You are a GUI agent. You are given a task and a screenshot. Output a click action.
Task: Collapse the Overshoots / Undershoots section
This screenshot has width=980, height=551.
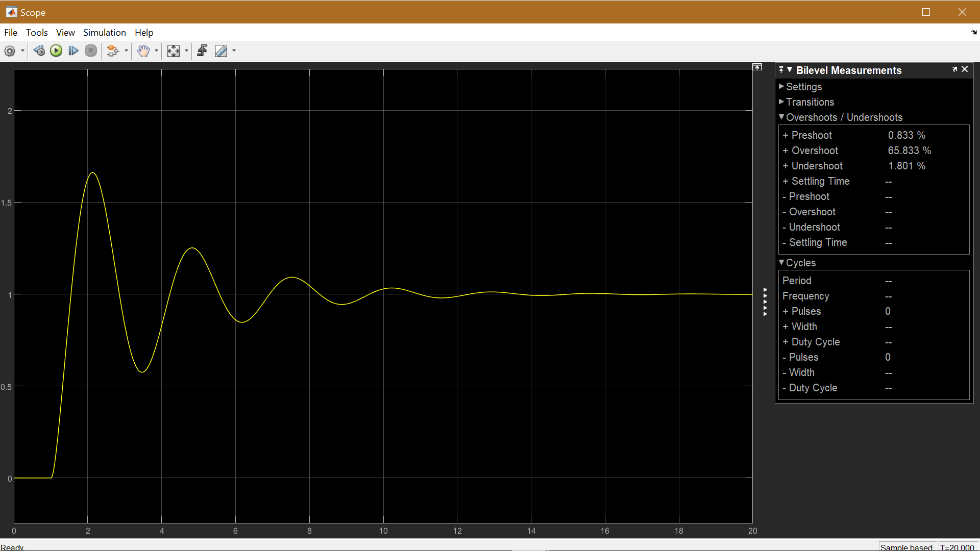pyautogui.click(x=782, y=117)
